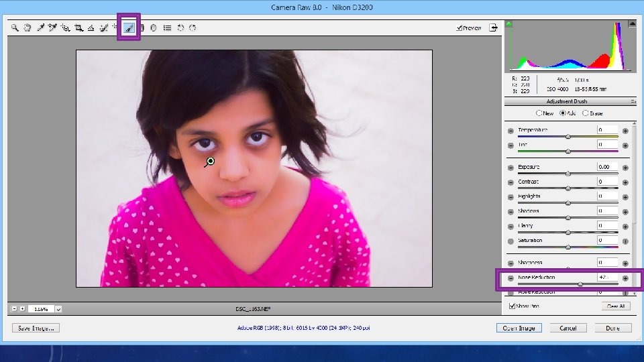Screen dimensions: 644x362
Task: Open Camera Raw preferences list icon
Action: [x=167, y=27]
